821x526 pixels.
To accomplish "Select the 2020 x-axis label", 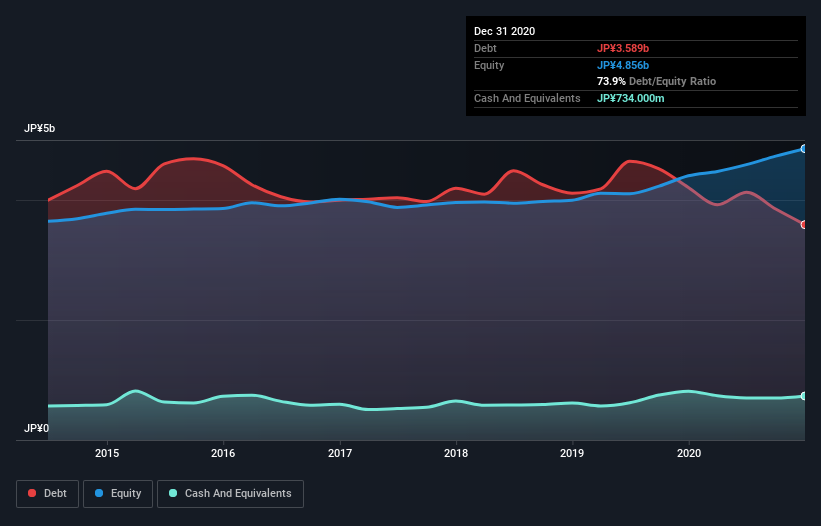I will (x=689, y=453).
